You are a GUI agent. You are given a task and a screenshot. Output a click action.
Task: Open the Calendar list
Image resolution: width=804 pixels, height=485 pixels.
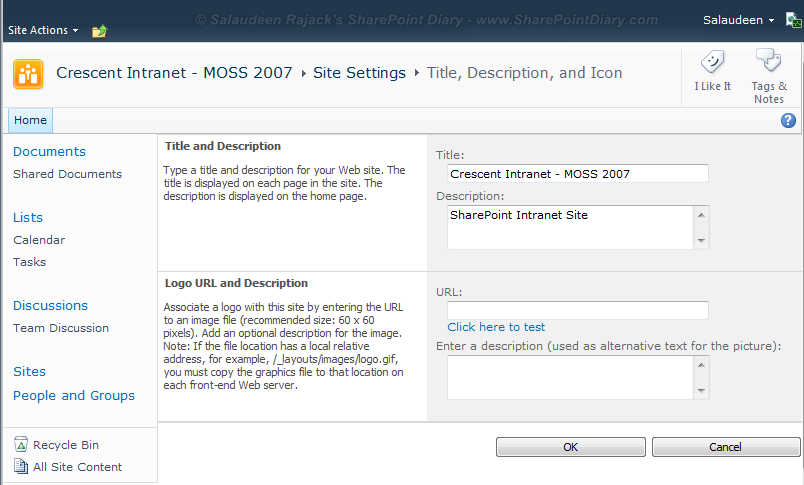pyautogui.click(x=39, y=240)
